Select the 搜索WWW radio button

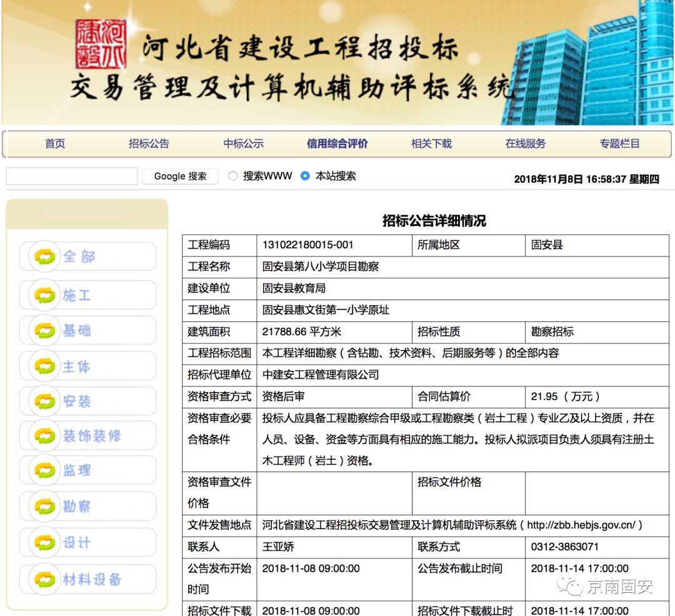pyautogui.click(x=233, y=176)
